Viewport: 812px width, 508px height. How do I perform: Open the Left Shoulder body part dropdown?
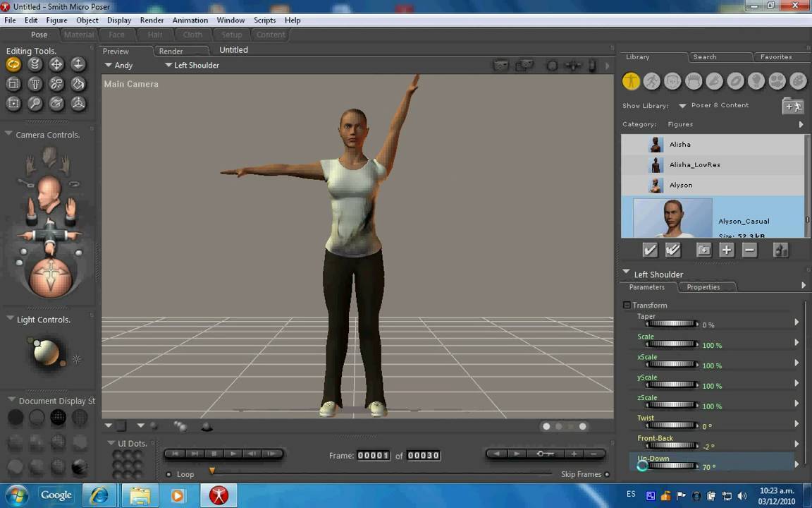(x=192, y=65)
